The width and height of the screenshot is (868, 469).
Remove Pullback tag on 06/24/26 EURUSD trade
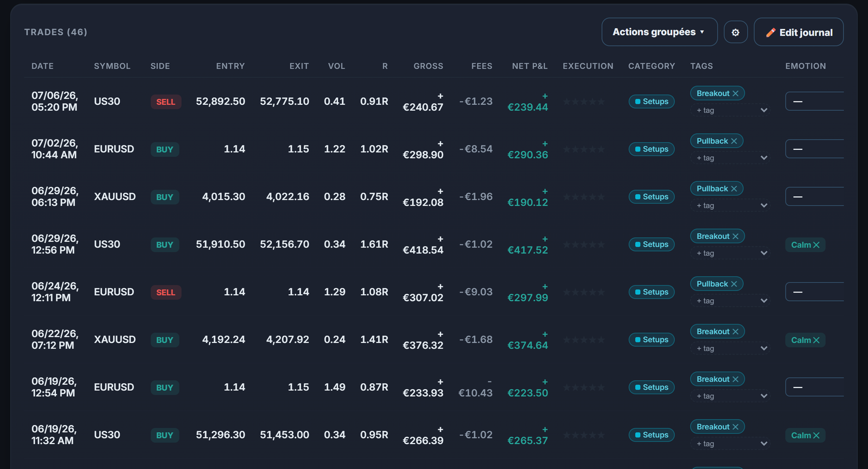pyautogui.click(x=734, y=284)
